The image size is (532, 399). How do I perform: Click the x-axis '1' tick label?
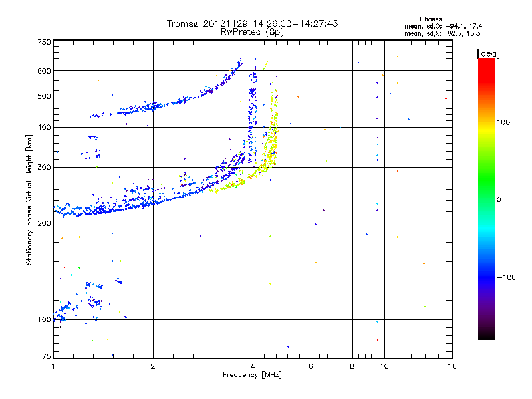[53, 366]
